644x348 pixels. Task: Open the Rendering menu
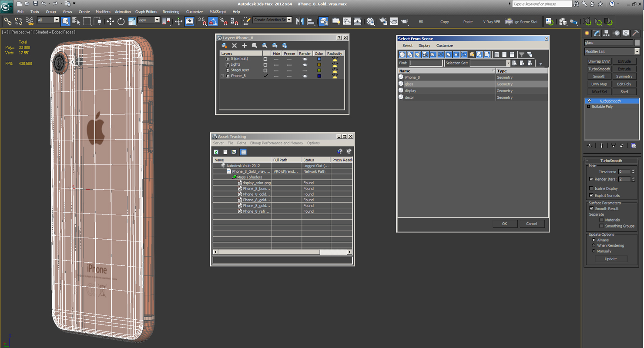point(171,12)
